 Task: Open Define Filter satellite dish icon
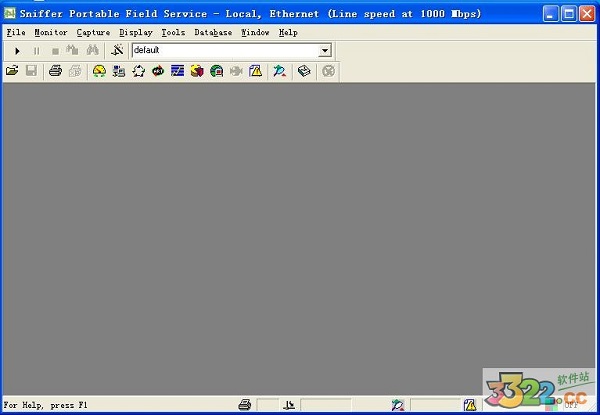(117, 50)
